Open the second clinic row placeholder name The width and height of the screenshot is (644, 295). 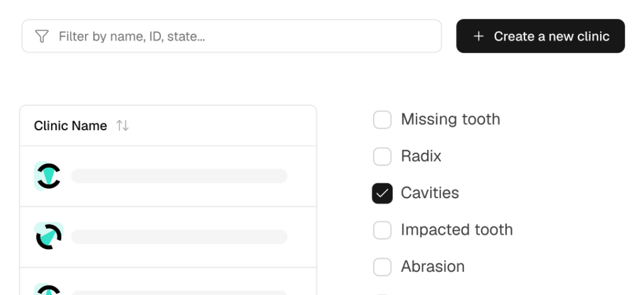tap(179, 237)
